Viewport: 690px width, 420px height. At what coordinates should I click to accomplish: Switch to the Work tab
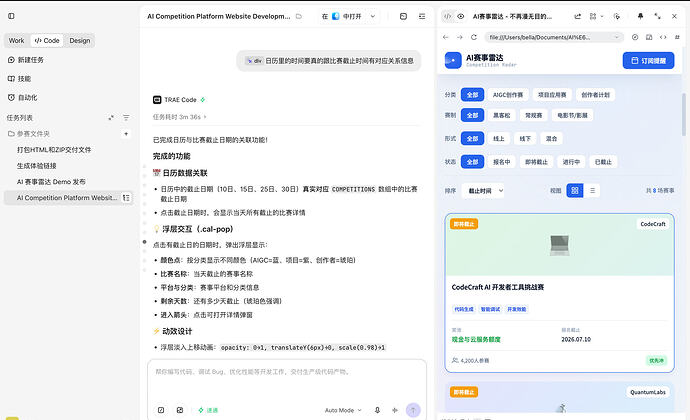[17, 41]
